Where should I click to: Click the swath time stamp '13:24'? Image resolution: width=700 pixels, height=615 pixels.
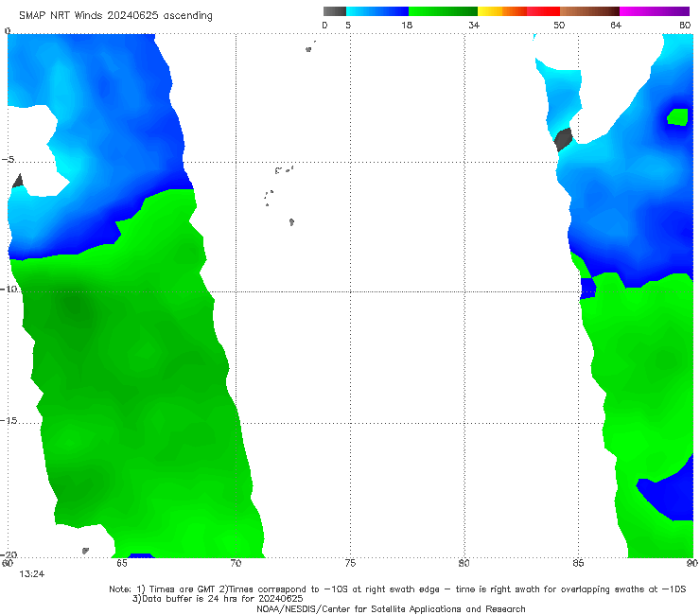(x=32, y=574)
